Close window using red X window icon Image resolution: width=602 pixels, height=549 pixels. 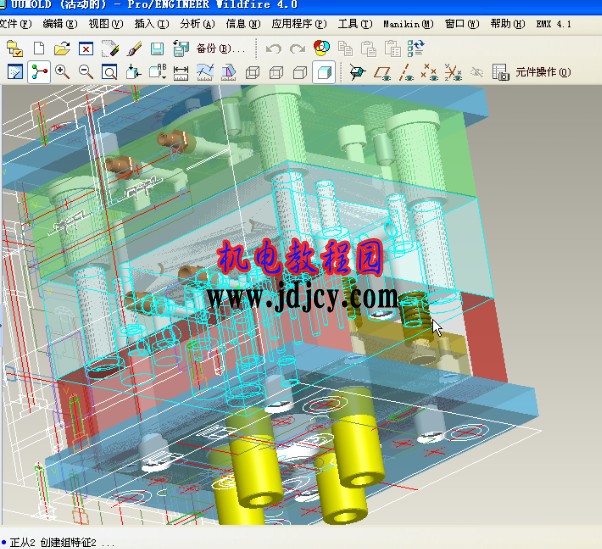pyautogui.click(x=86, y=49)
